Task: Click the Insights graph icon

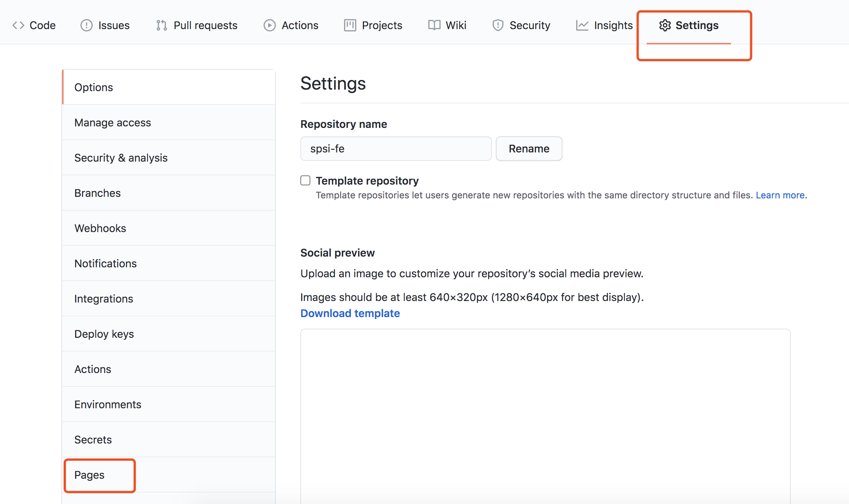Action: tap(582, 25)
